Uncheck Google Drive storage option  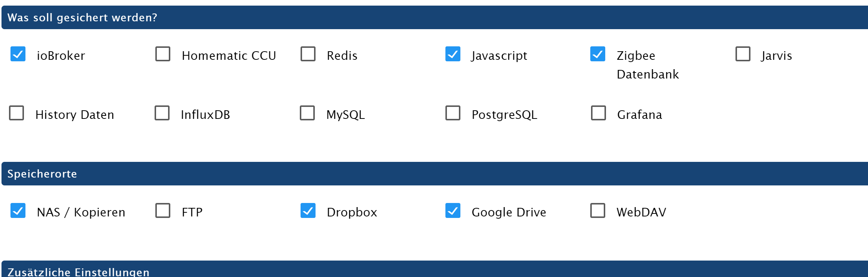pyautogui.click(x=453, y=210)
